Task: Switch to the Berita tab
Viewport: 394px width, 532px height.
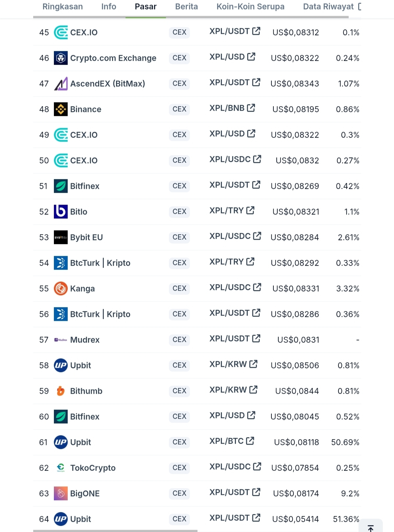Action: 187,7
